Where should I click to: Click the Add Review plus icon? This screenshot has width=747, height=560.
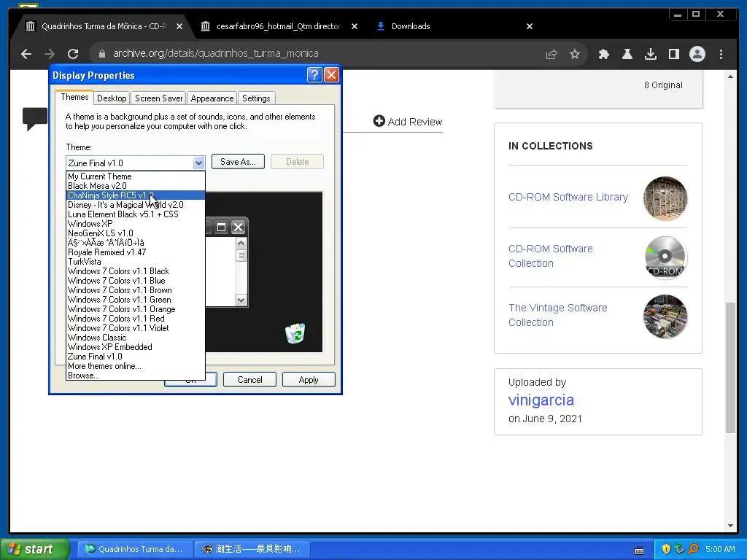(x=379, y=122)
